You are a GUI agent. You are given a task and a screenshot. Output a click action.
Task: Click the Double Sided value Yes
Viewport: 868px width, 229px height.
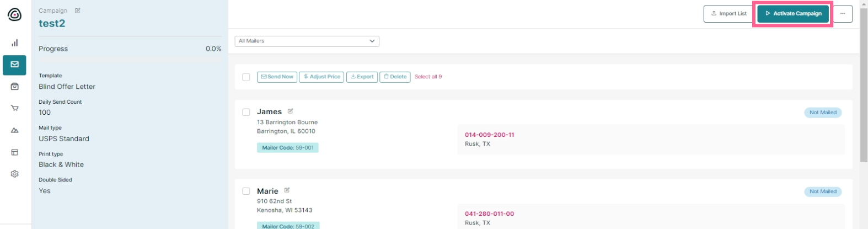(x=45, y=191)
